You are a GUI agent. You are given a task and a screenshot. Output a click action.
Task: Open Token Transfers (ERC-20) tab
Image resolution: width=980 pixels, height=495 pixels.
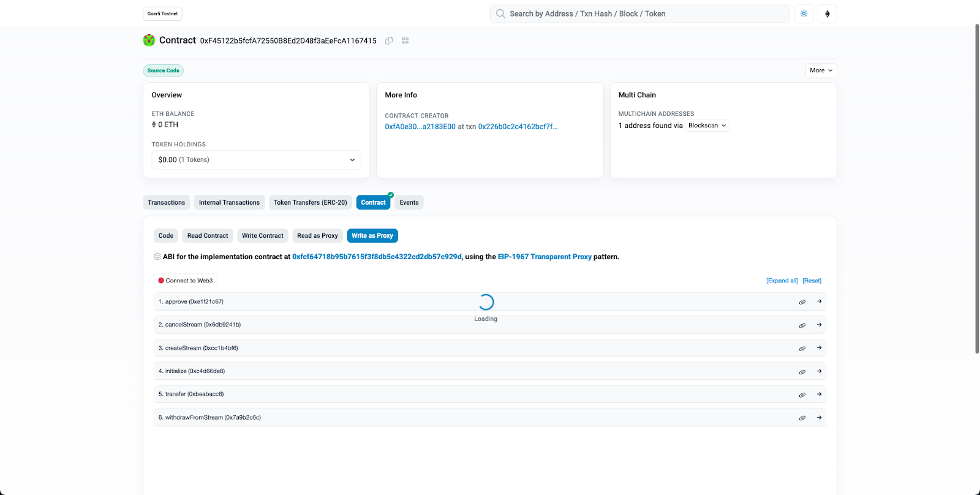[310, 203]
